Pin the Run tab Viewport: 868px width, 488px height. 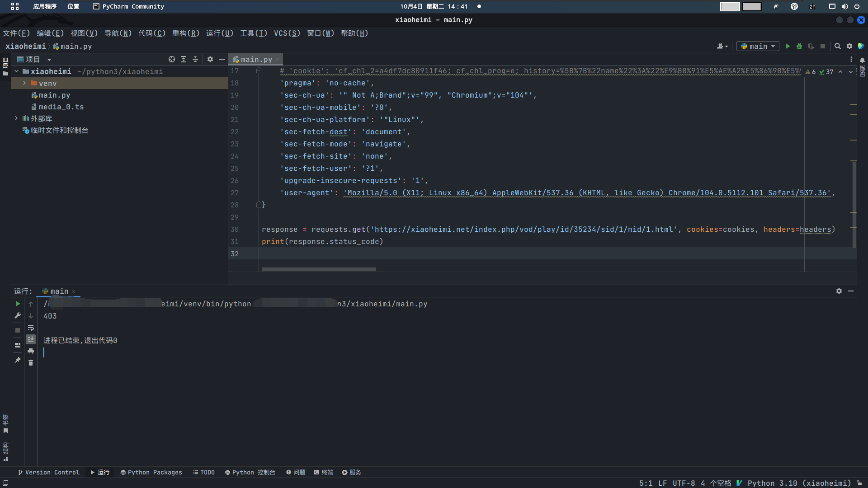click(18, 360)
